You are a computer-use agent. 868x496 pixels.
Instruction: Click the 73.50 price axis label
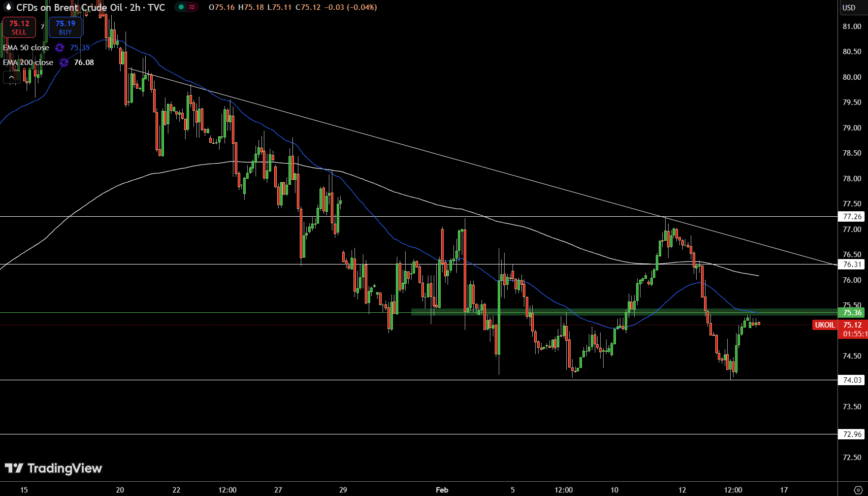coord(852,407)
